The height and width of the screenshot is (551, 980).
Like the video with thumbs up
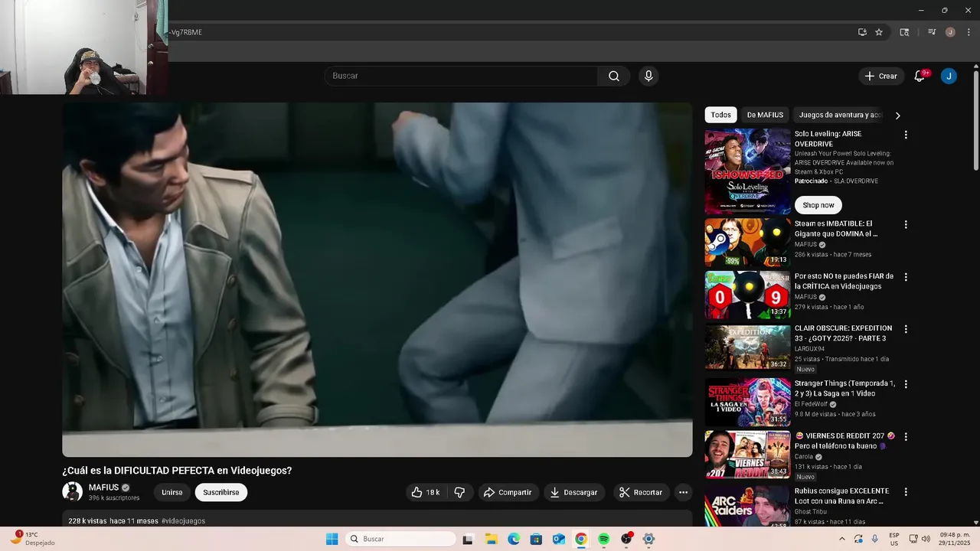426,492
